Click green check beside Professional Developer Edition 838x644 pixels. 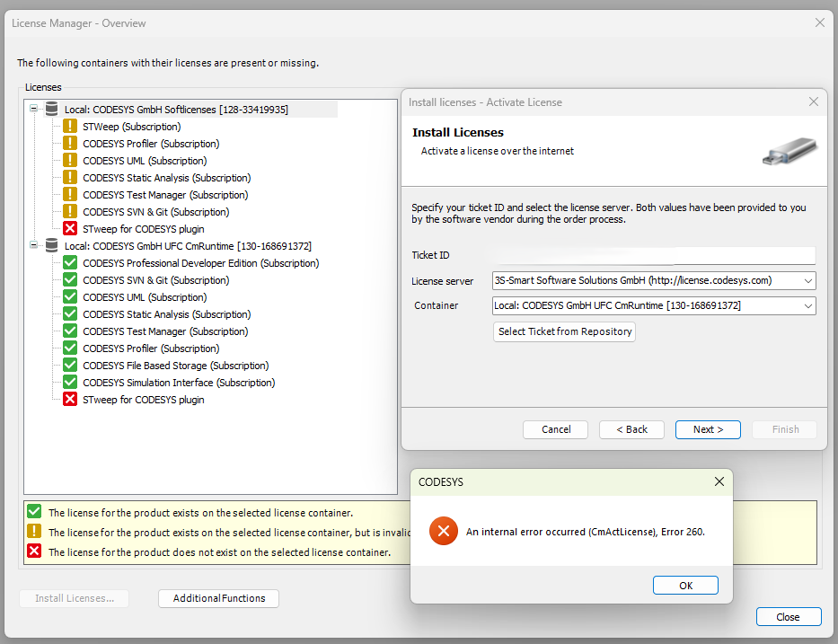70,263
